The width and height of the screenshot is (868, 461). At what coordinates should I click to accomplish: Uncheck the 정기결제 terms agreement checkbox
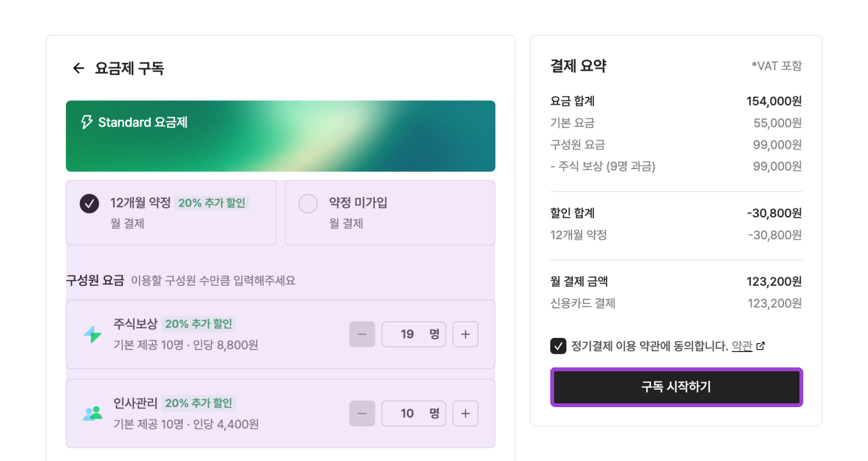557,346
